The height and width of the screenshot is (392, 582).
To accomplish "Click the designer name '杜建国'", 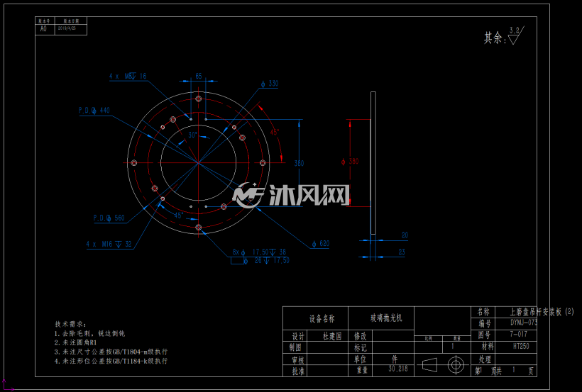I will coord(332,336).
